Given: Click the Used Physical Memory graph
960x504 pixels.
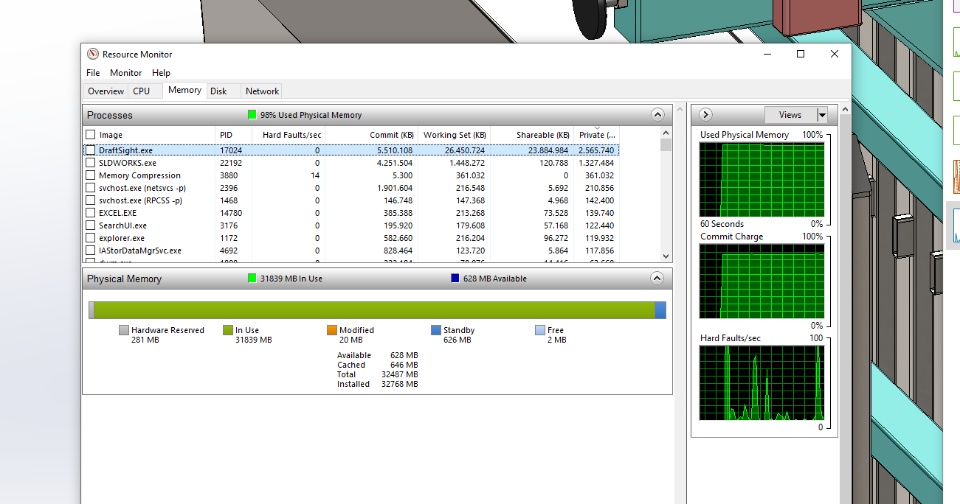Looking at the screenshot, I should click(x=762, y=180).
